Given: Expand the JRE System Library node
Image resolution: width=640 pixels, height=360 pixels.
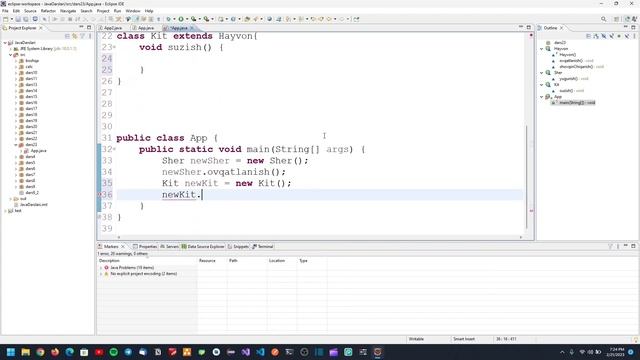Looking at the screenshot, I should click(11, 49).
